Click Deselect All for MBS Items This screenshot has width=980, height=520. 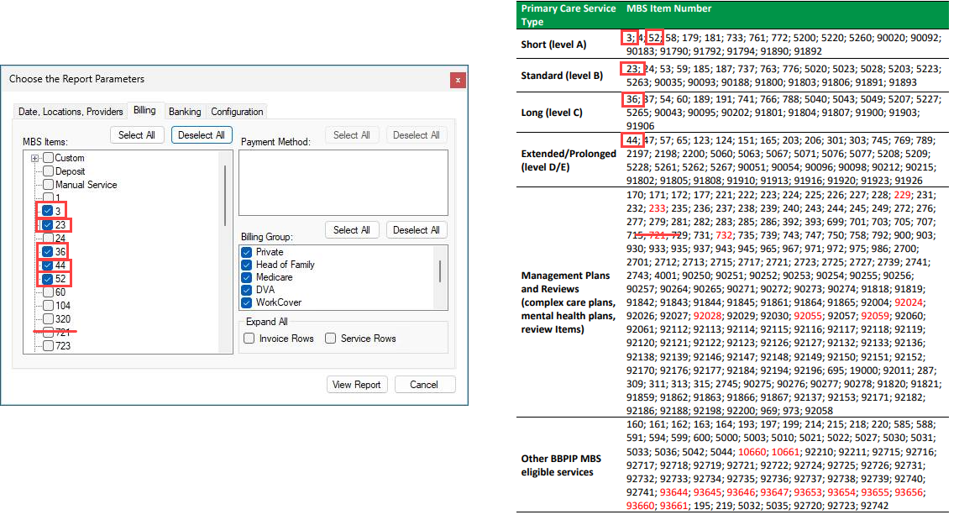[x=202, y=135]
